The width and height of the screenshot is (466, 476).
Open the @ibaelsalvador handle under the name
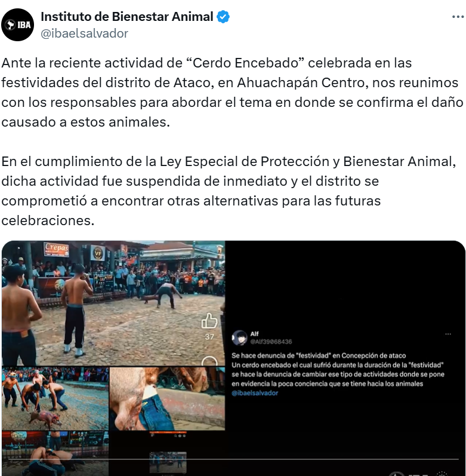(85, 33)
